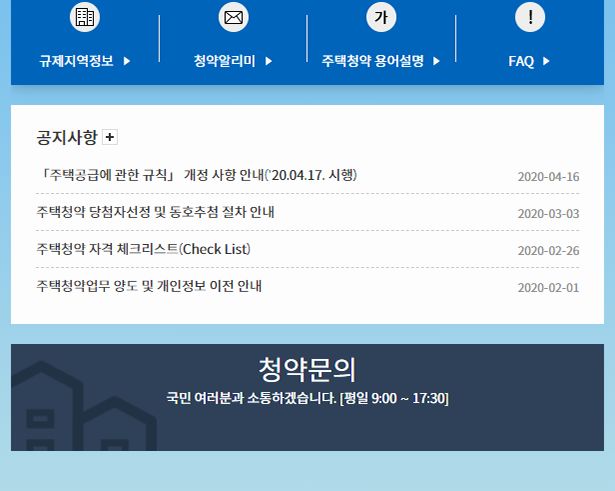Image resolution: width=615 pixels, height=491 pixels.
Task: Open notice 「주택공급에 관한 규칙」 개정 사항 안내
Action: click(x=197, y=175)
